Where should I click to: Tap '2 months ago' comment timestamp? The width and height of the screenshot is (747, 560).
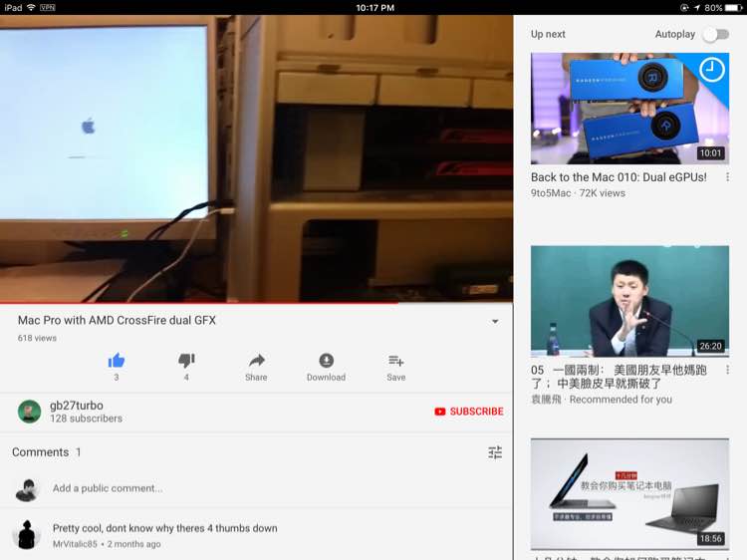tap(133, 544)
